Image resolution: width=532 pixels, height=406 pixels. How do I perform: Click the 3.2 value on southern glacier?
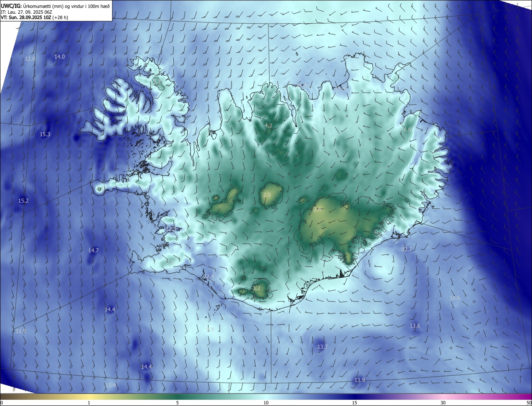[x=256, y=289]
